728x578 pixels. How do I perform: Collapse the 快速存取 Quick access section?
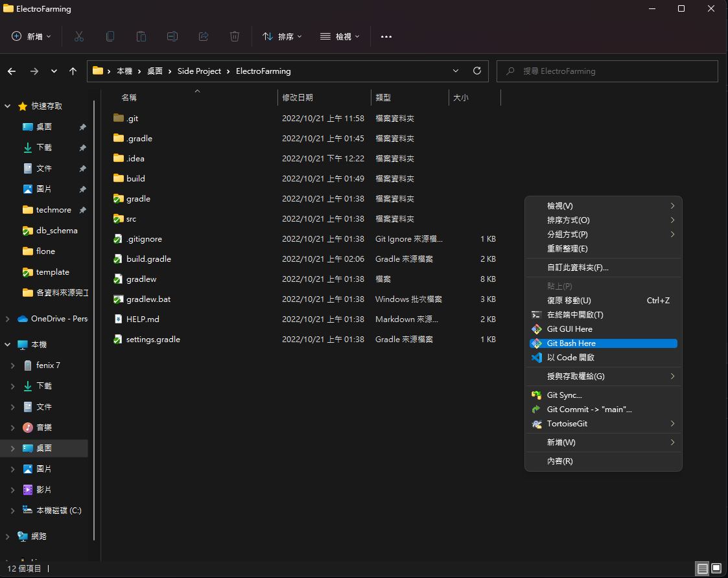tap(7, 106)
